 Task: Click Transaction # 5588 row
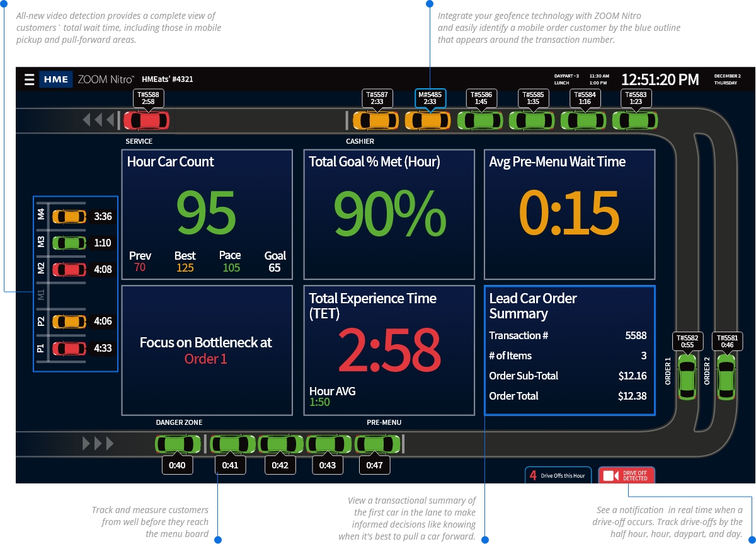pos(568,335)
